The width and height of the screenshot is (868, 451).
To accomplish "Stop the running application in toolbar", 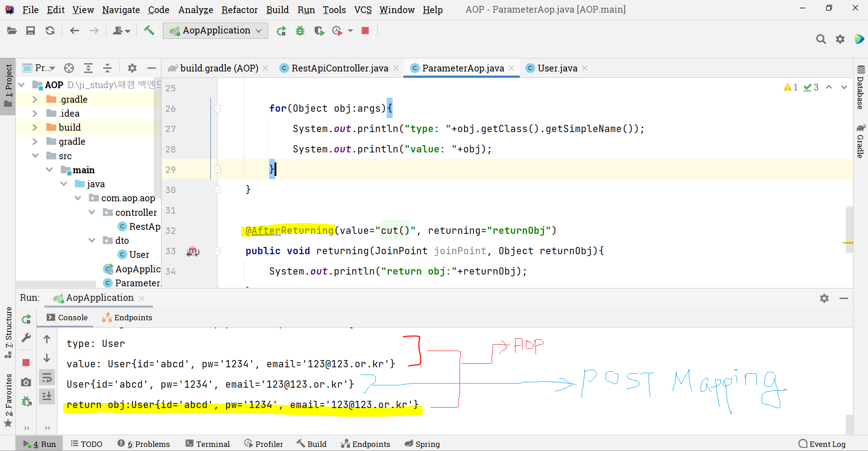I will pyautogui.click(x=365, y=30).
